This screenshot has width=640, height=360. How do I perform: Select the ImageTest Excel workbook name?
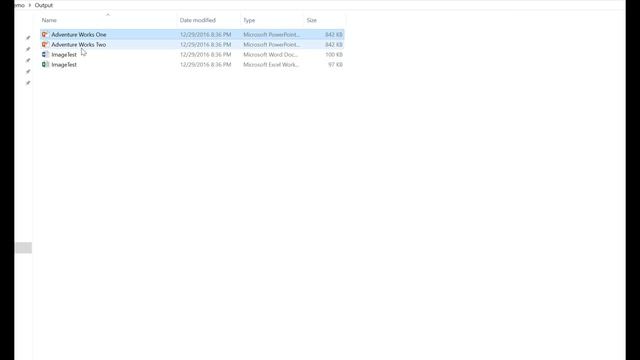pyautogui.click(x=64, y=64)
